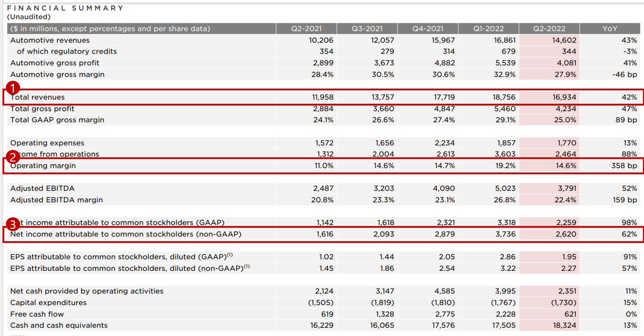
Task: Select non-GAAP net income Q1-2022 value 3,736
Action: pos(505,234)
